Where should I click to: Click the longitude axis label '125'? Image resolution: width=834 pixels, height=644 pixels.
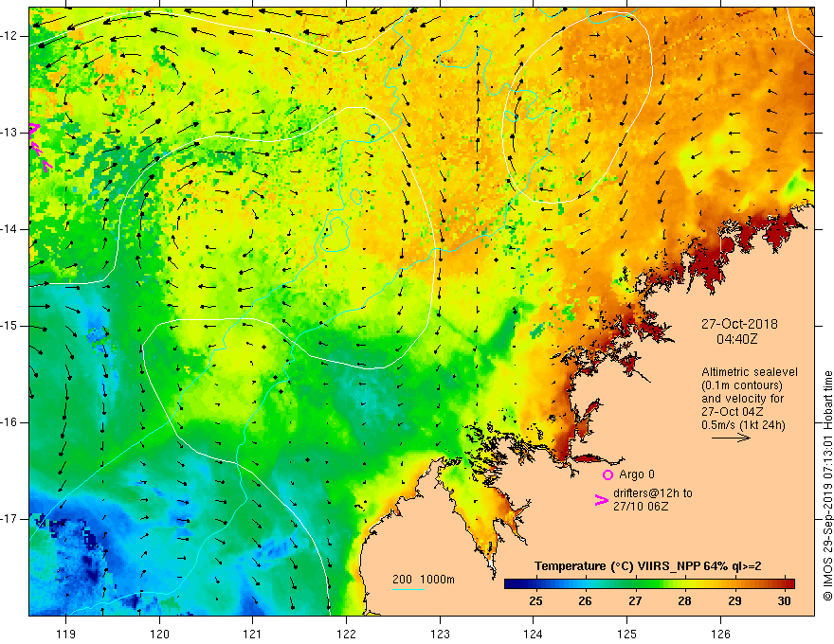(627, 634)
